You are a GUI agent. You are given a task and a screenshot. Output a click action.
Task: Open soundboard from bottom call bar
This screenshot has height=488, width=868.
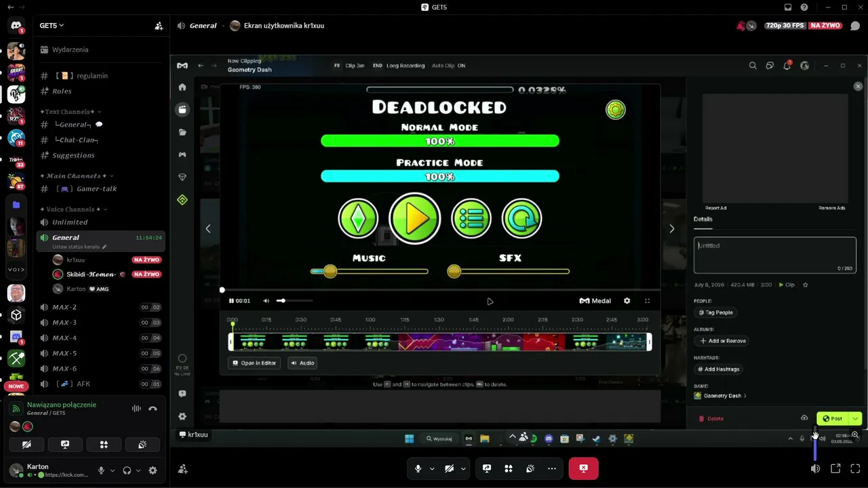(530, 468)
